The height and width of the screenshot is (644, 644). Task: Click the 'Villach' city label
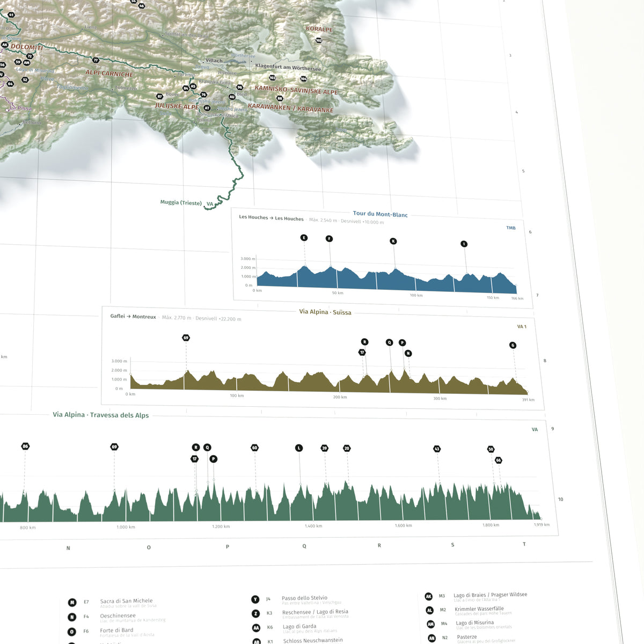click(214, 61)
